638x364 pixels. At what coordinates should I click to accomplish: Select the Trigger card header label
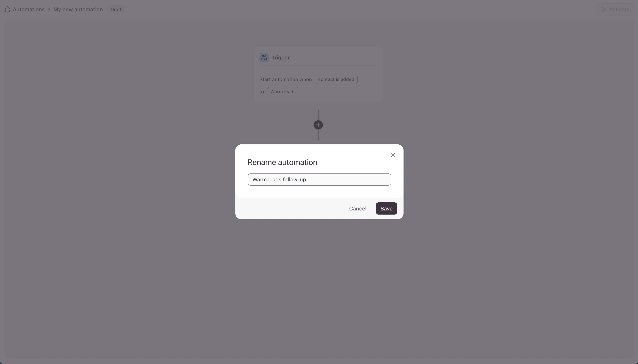tap(281, 58)
